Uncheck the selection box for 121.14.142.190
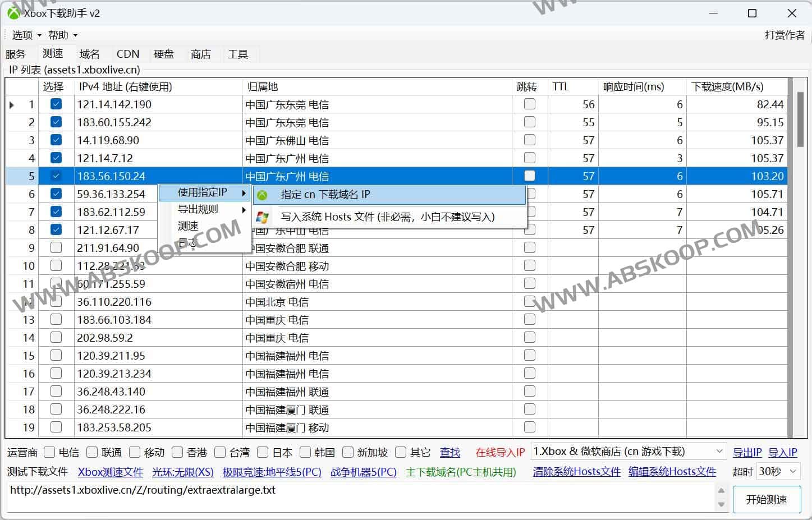This screenshot has width=812, height=520. [56, 104]
